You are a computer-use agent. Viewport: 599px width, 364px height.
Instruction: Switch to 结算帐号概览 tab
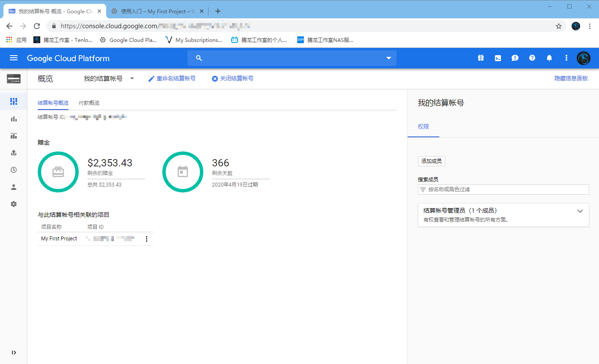click(53, 103)
